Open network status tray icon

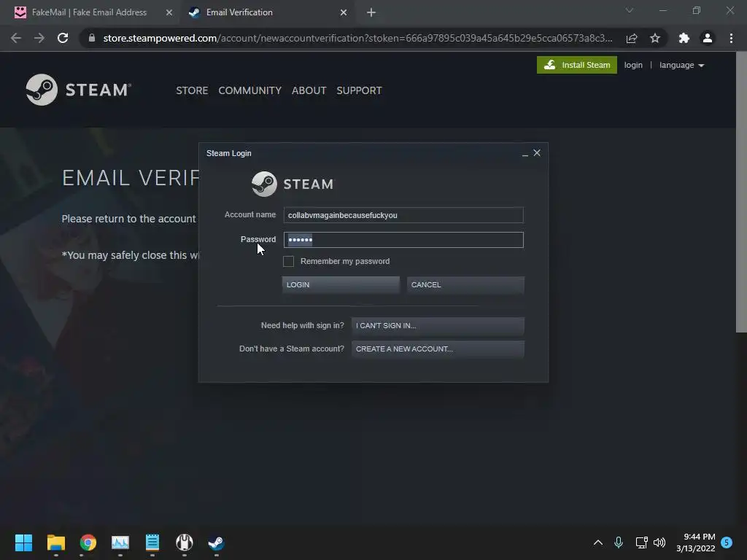641,542
